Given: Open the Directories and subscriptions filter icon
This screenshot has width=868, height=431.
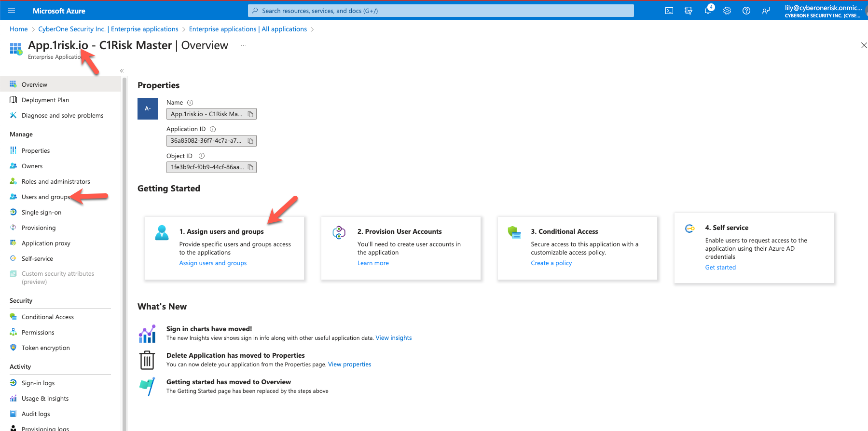Looking at the screenshot, I should (689, 11).
